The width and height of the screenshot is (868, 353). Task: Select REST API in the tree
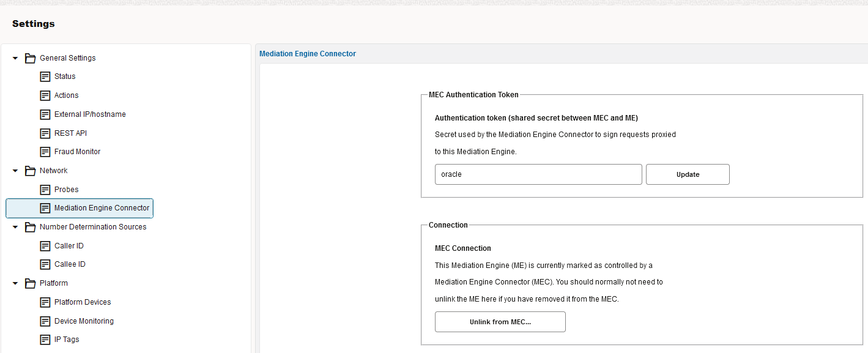tap(70, 133)
